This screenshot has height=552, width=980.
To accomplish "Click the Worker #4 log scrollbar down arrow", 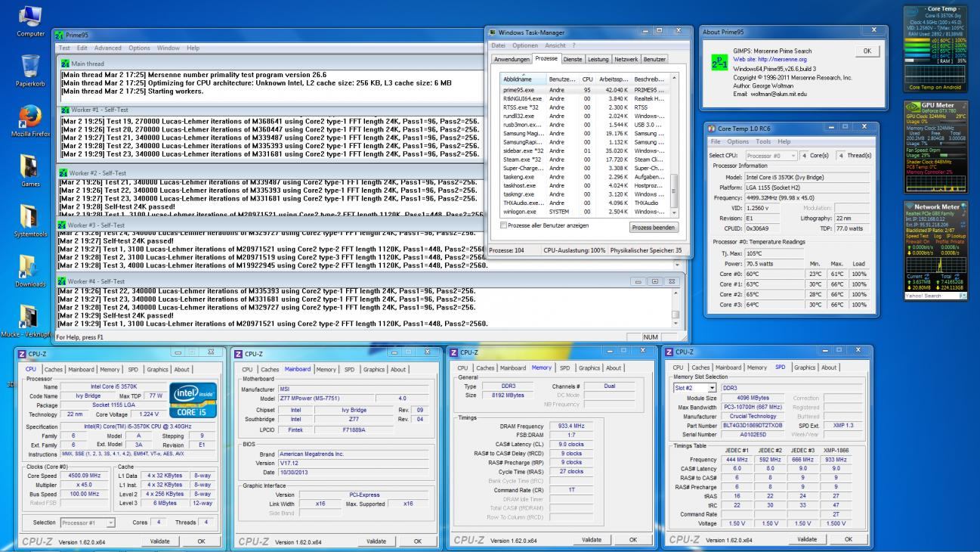I will coord(676,324).
